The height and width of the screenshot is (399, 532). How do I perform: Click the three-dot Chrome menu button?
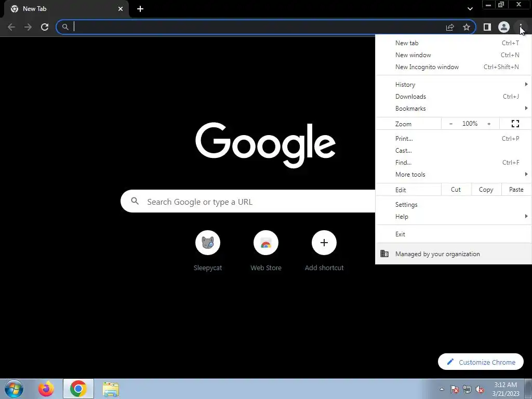[521, 27]
